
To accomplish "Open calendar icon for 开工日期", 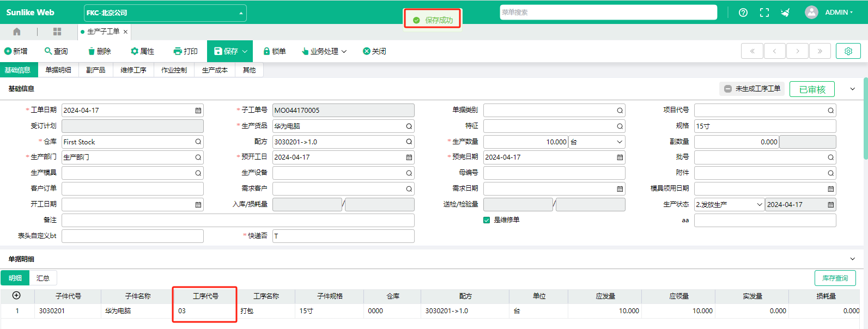I will coord(198,205).
